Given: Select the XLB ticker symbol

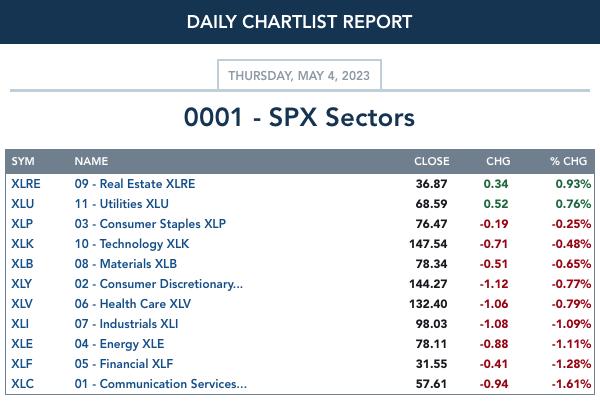Looking at the screenshot, I should click(22, 264).
